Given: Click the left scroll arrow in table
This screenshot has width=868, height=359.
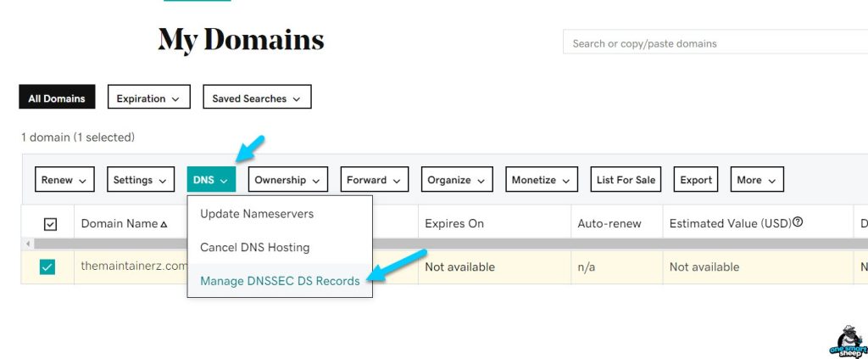Looking at the screenshot, I should pos(28,244).
